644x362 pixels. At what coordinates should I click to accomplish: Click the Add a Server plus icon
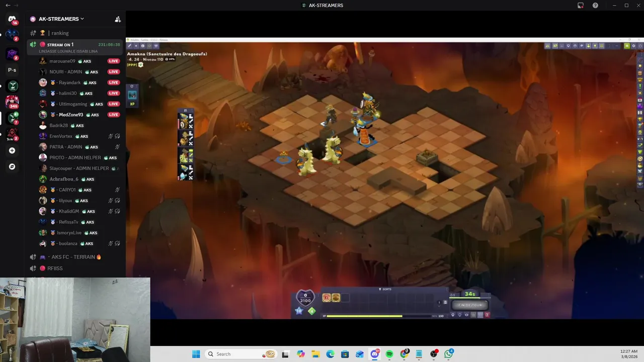(12, 150)
